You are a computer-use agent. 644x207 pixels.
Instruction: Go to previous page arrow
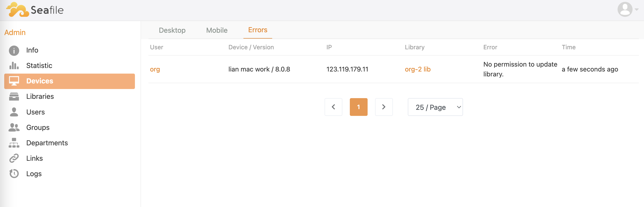tap(333, 107)
